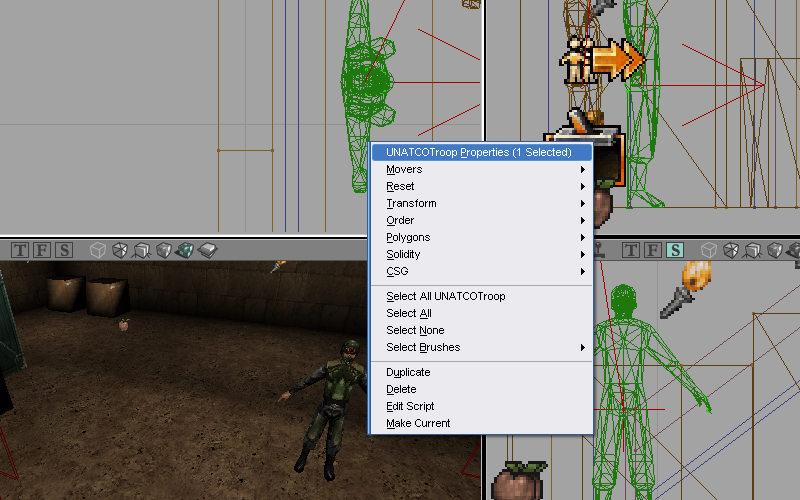800x500 pixels.
Task: Choose Select All UNATCOTroop
Action: pos(482,296)
